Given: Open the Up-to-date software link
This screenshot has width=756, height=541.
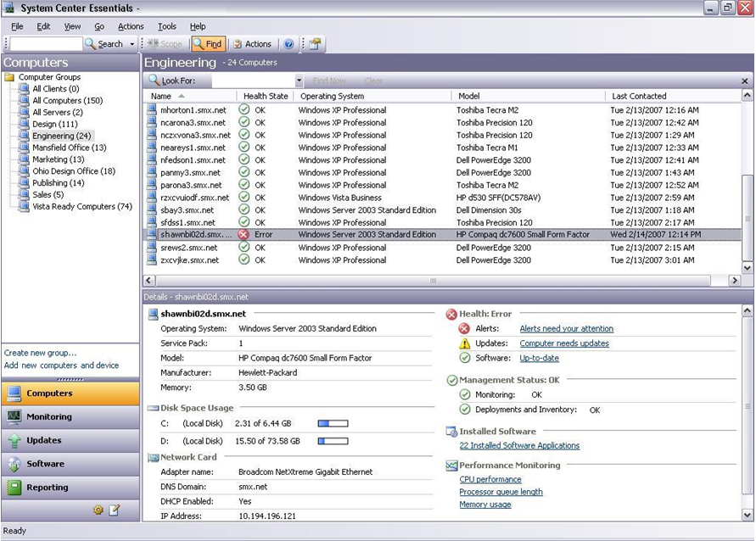Looking at the screenshot, I should (539, 358).
